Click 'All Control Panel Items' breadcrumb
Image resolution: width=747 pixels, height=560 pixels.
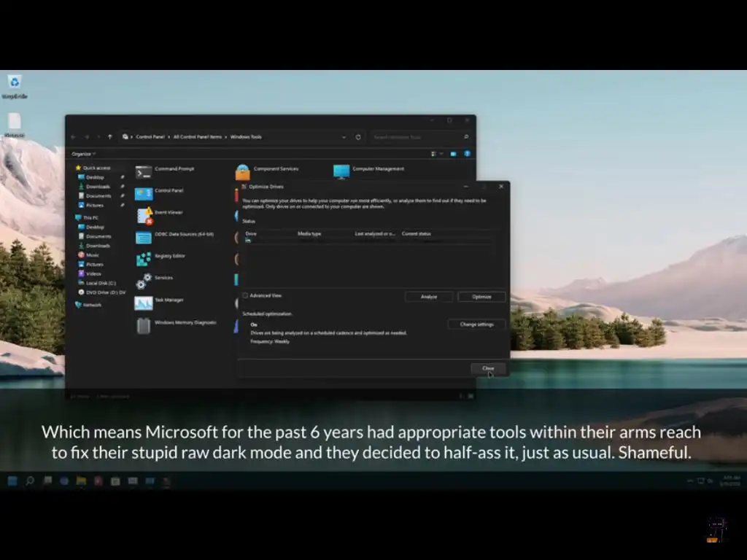click(x=197, y=137)
